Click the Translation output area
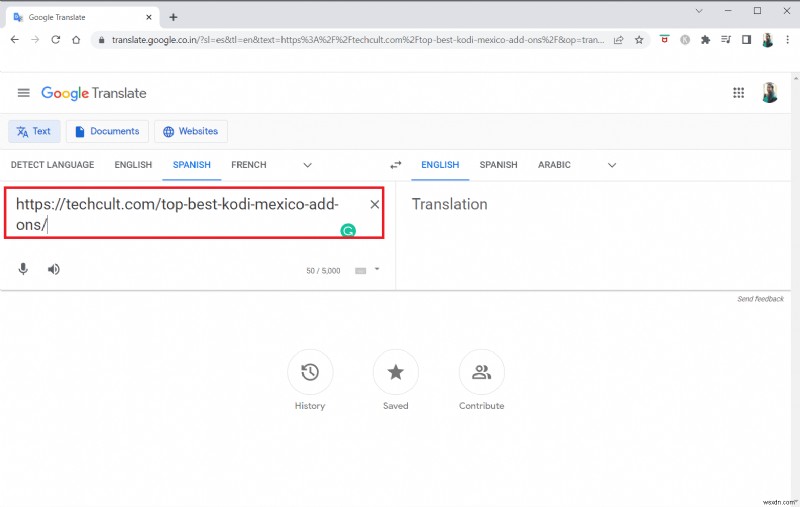 point(592,235)
